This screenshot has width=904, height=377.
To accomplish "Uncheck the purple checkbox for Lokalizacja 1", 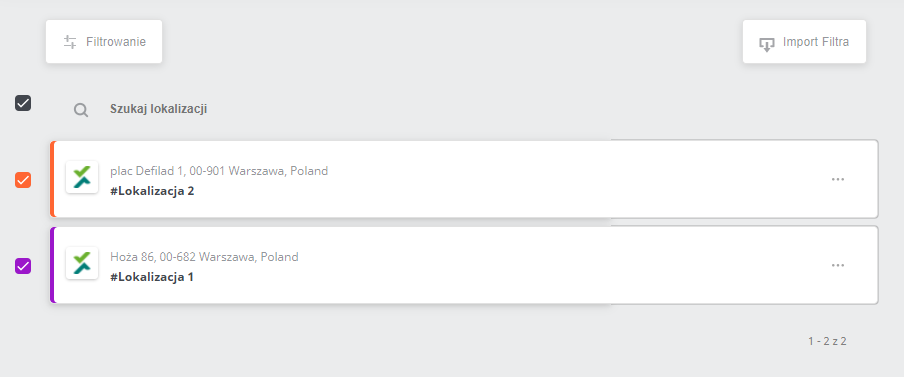I will click(x=23, y=266).
